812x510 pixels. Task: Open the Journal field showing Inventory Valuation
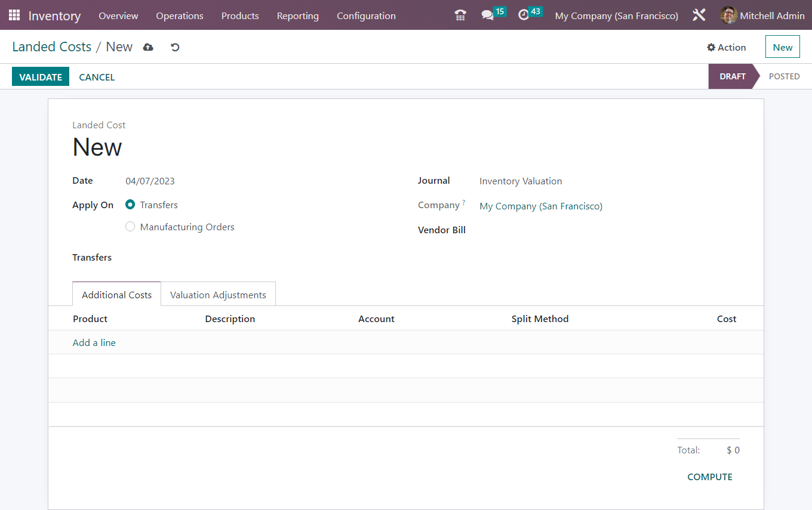[x=520, y=181]
